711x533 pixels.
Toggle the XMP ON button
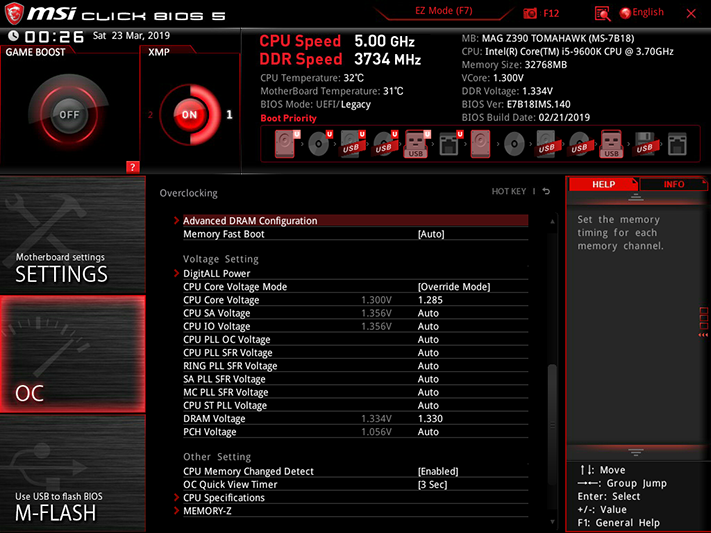tap(190, 115)
